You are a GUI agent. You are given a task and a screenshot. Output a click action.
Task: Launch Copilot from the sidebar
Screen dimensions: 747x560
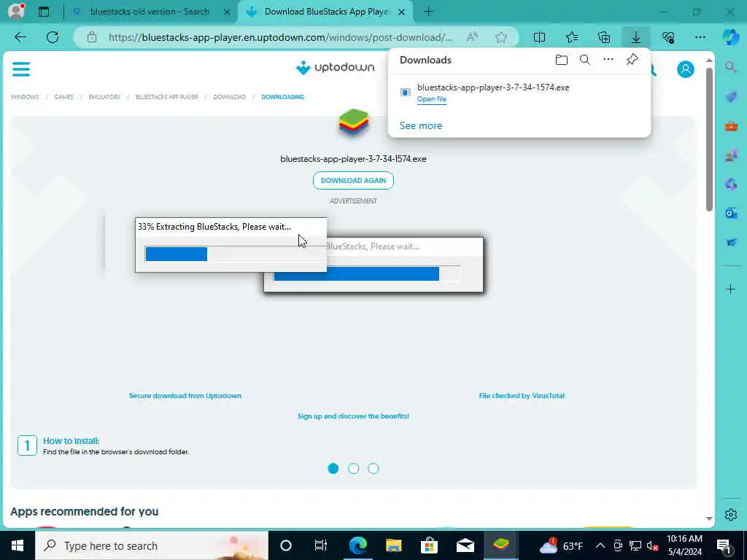(x=731, y=37)
